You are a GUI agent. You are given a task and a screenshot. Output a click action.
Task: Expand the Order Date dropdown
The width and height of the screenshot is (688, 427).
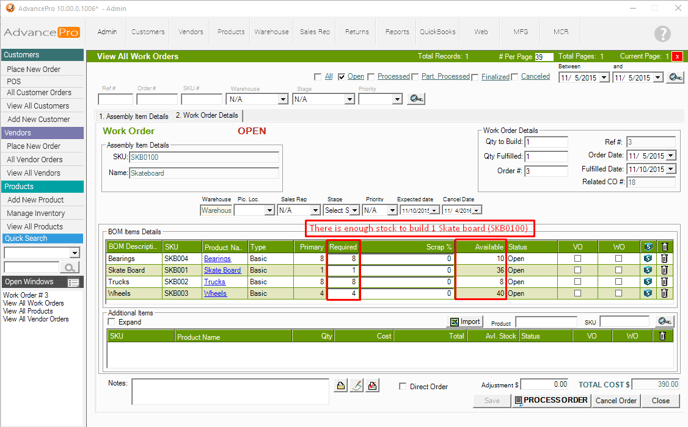point(670,156)
